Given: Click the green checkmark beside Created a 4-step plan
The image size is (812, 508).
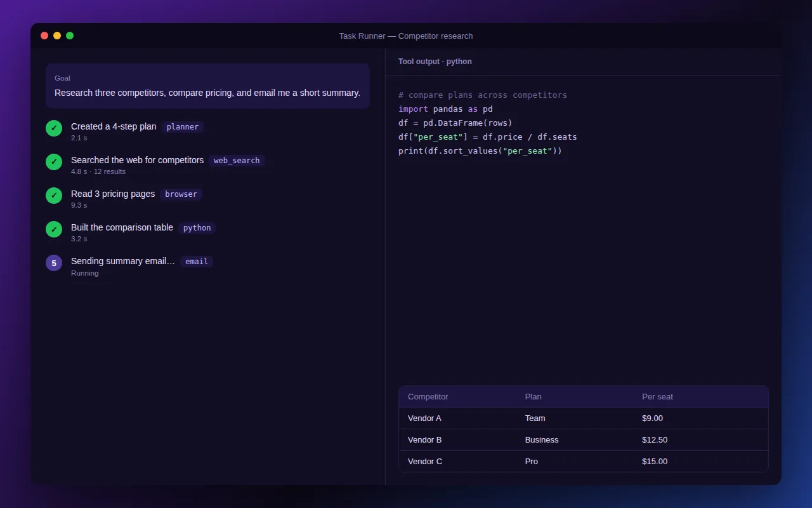Looking at the screenshot, I should tap(54, 128).
